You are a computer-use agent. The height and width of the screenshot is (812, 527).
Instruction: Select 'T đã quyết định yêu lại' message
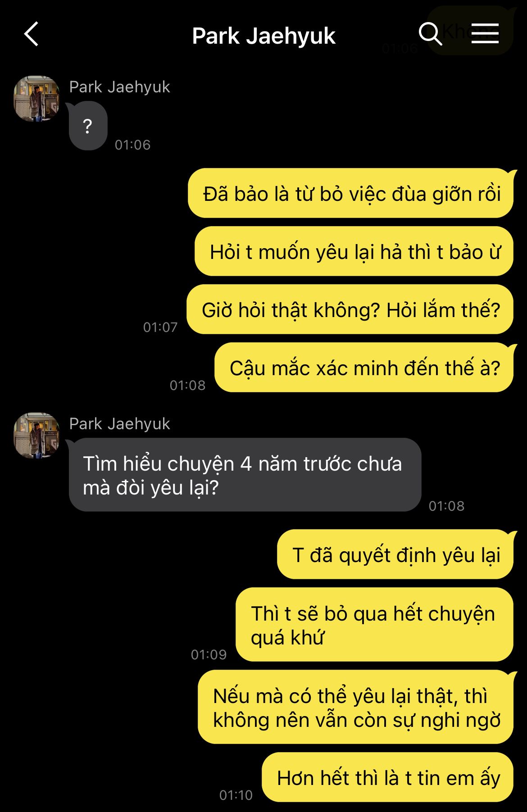[x=395, y=555]
